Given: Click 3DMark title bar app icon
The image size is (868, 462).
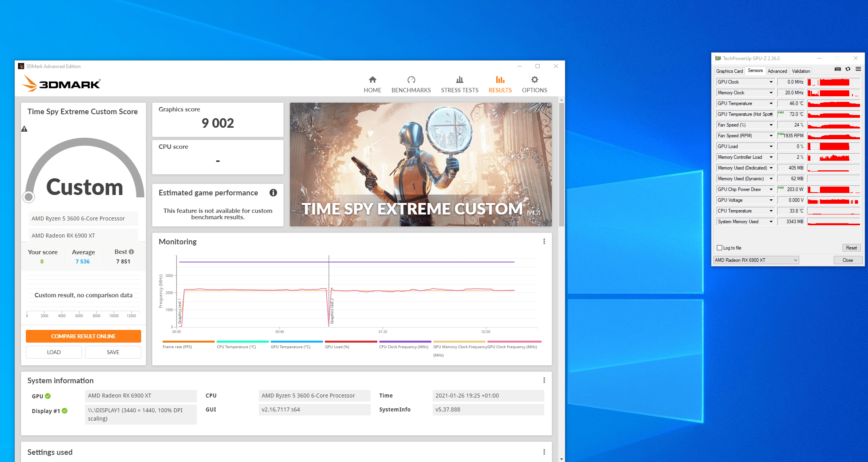Looking at the screenshot, I should (21, 66).
